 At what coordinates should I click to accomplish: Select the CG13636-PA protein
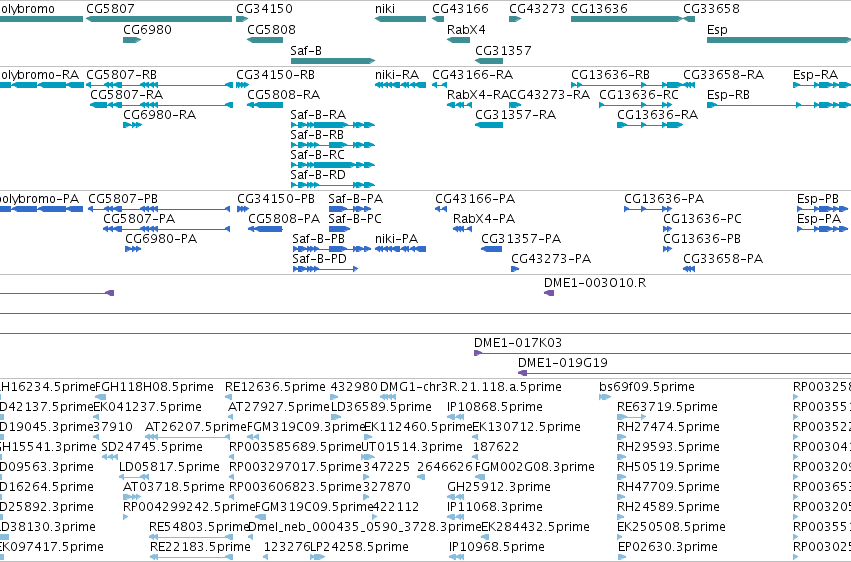[x=648, y=209]
